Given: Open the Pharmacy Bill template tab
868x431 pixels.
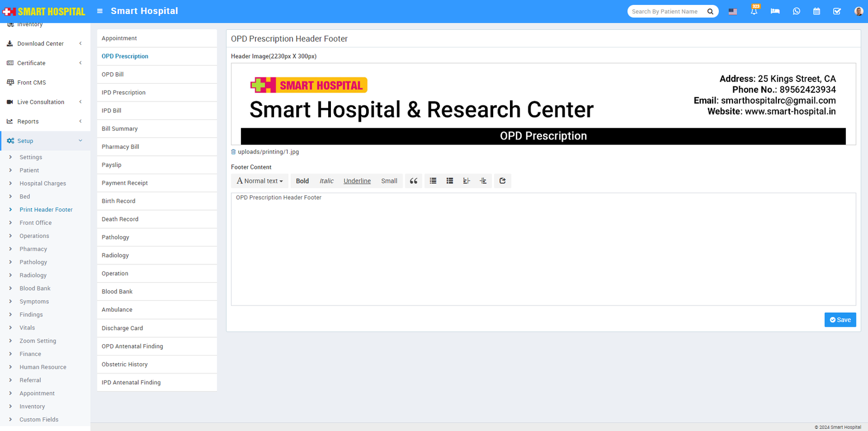Looking at the screenshot, I should tap(120, 147).
